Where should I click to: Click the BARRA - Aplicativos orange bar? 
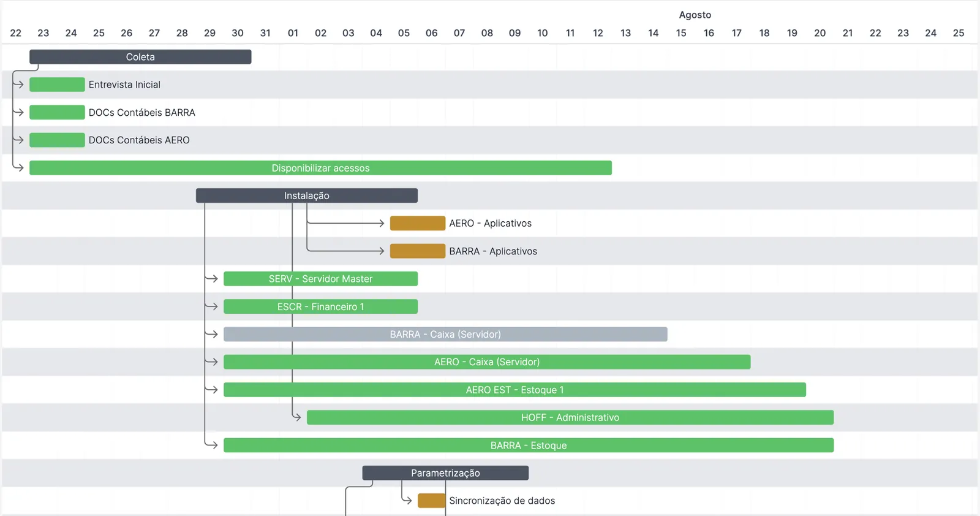click(418, 251)
